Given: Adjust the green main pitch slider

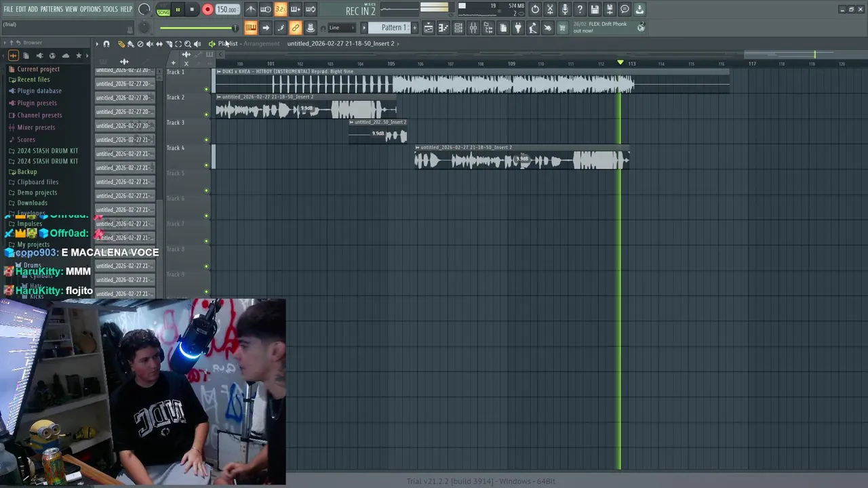Looking at the screenshot, I should 198,28.
